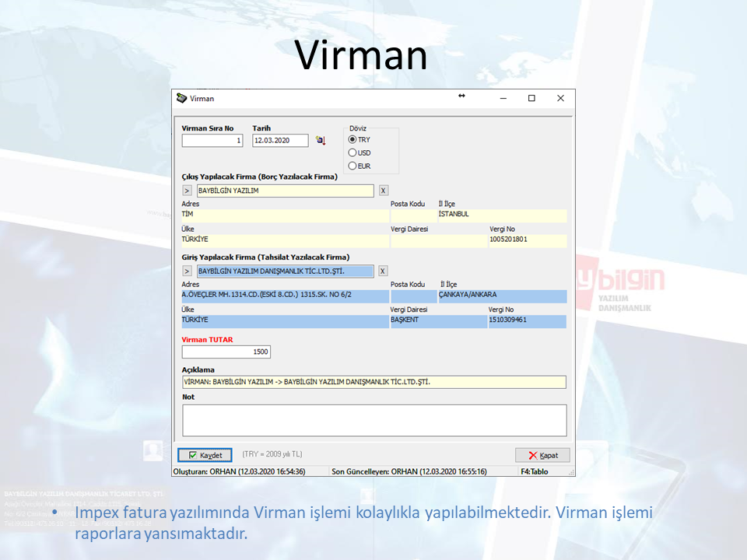747x560 pixels.
Task: Click the BAYBİLGİN YAZILIM DANIŞMANLIK incoming firm field
Action: point(286,271)
